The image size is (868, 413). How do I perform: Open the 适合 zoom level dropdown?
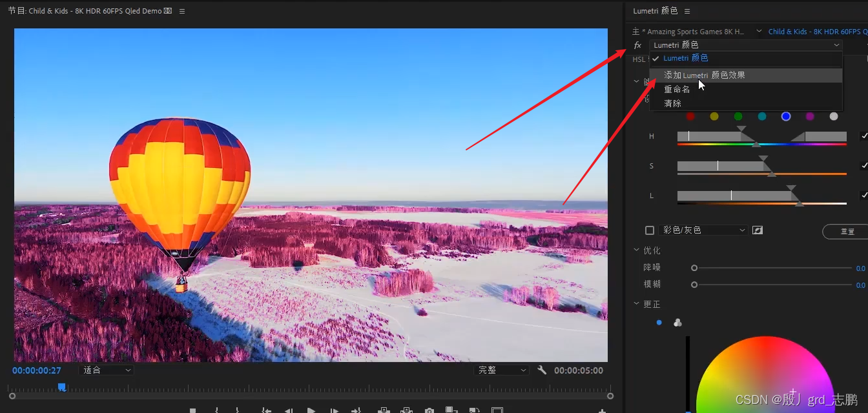pyautogui.click(x=107, y=370)
